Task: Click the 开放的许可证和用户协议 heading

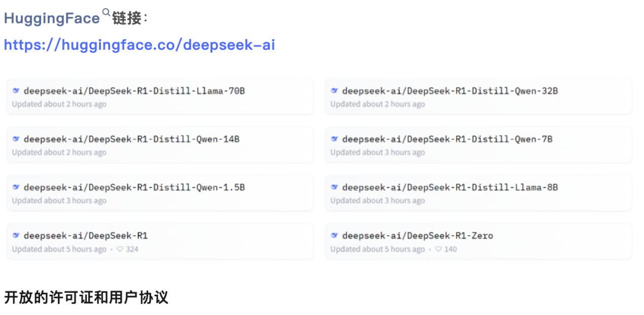Action: click(x=86, y=297)
